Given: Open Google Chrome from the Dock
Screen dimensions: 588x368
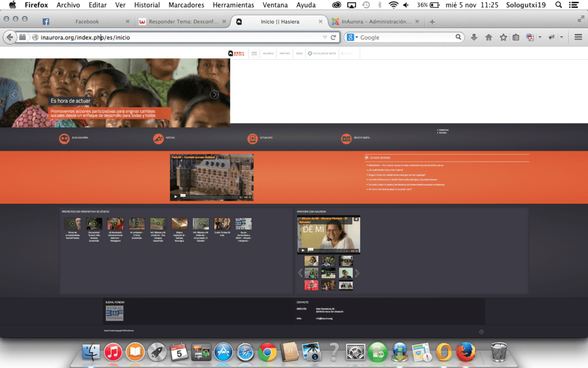Looking at the screenshot, I should (x=267, y=352).
